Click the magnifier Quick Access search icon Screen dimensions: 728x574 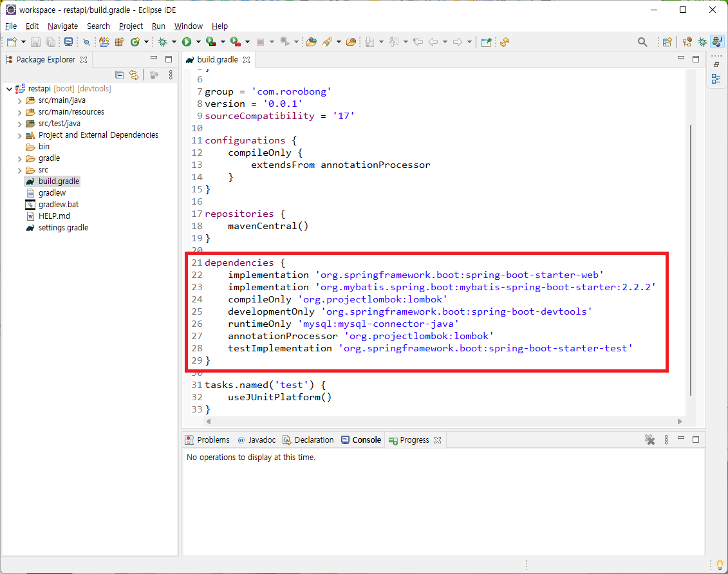coord(642,42)
